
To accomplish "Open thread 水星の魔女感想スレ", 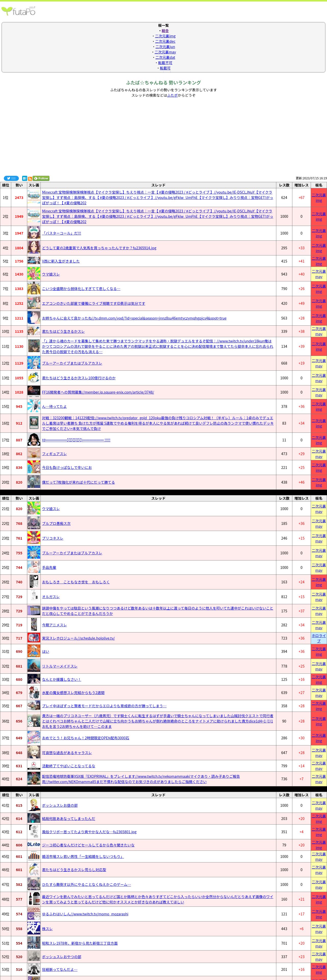I will coord(73,693).
